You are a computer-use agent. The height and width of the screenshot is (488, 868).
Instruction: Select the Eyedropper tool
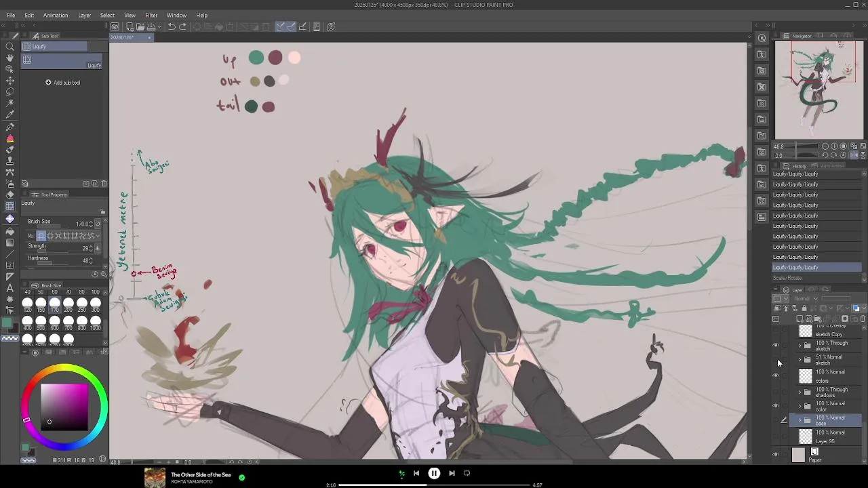9,115
